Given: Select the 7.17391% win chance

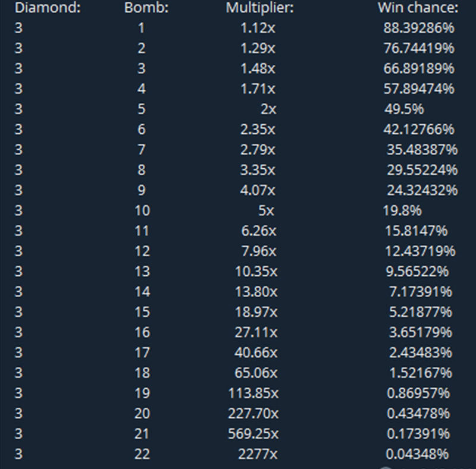Looking at the screenshot, I should click(x=421, y=292).
